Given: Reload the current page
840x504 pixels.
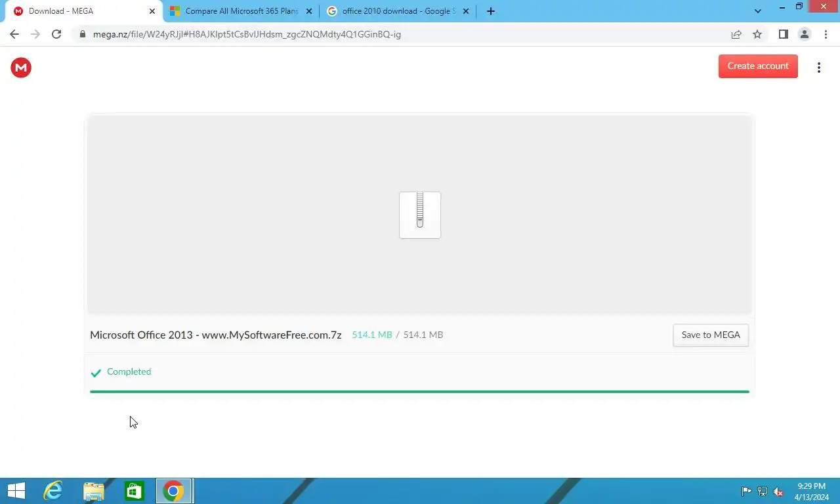Looking at the screenshot, I should (56, 34).
